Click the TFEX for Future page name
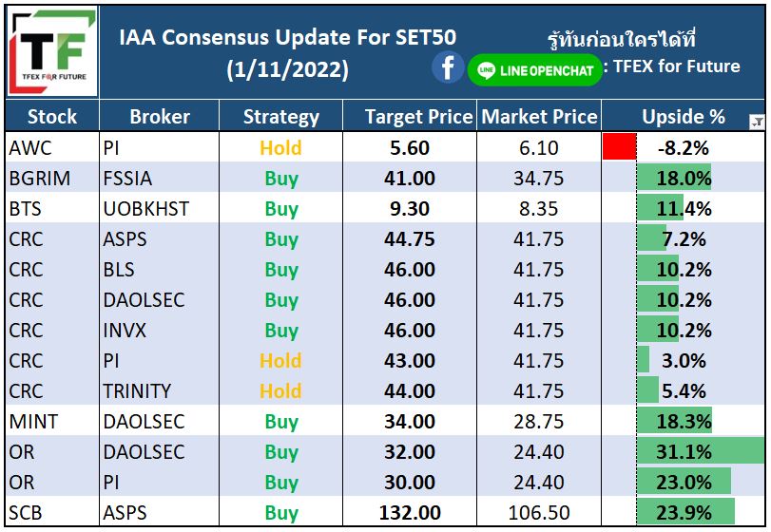The image size is (771, 532). [676, 66]
